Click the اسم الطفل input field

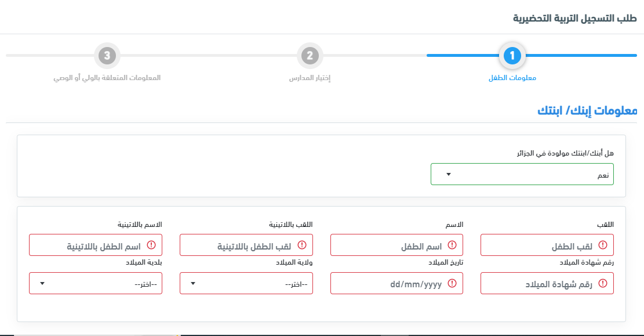tap(396, 245)
